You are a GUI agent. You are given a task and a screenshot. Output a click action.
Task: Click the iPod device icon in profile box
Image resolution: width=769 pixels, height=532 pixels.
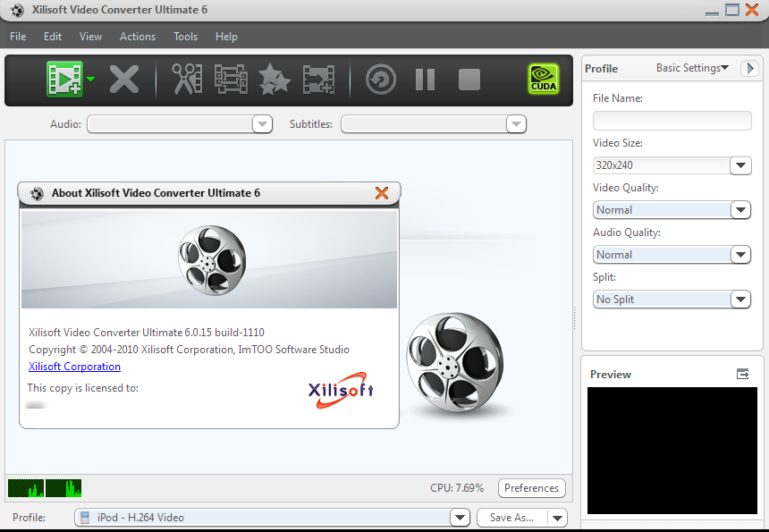(85, 518)
